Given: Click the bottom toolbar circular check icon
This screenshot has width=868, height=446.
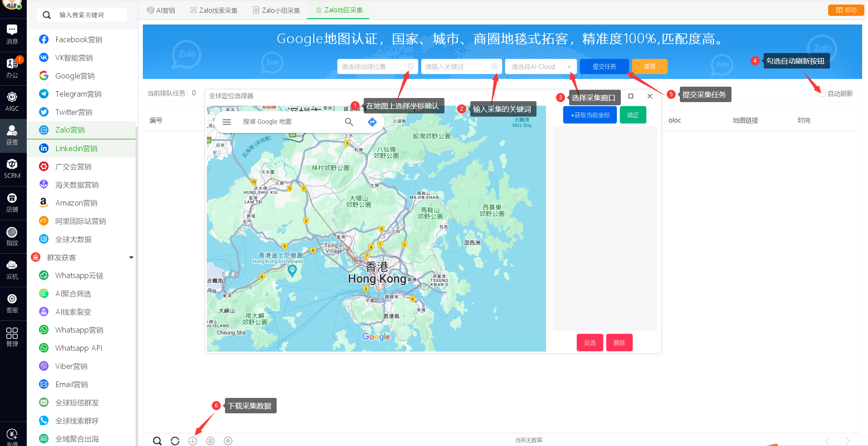Looking at the screenshot, I should [228, 441].
